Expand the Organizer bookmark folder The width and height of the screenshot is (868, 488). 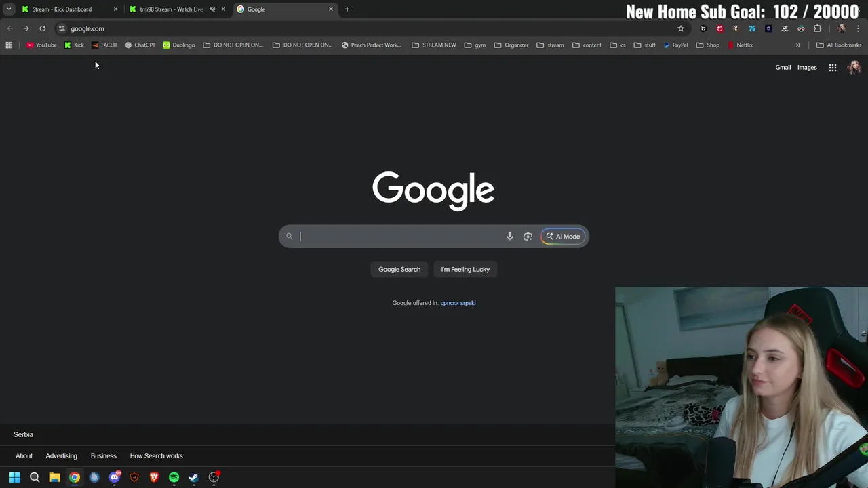click(511, 45)
